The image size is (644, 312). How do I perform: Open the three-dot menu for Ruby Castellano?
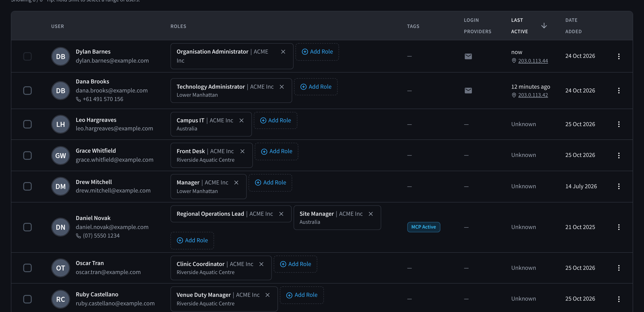coord(619,299)
